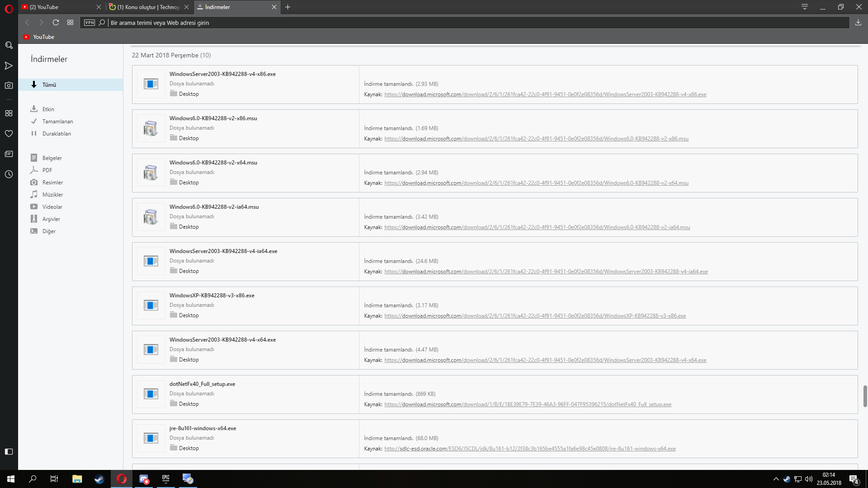Open Steam from the Windows taskbar
This screenshot has width=868, height=488.
99,479
